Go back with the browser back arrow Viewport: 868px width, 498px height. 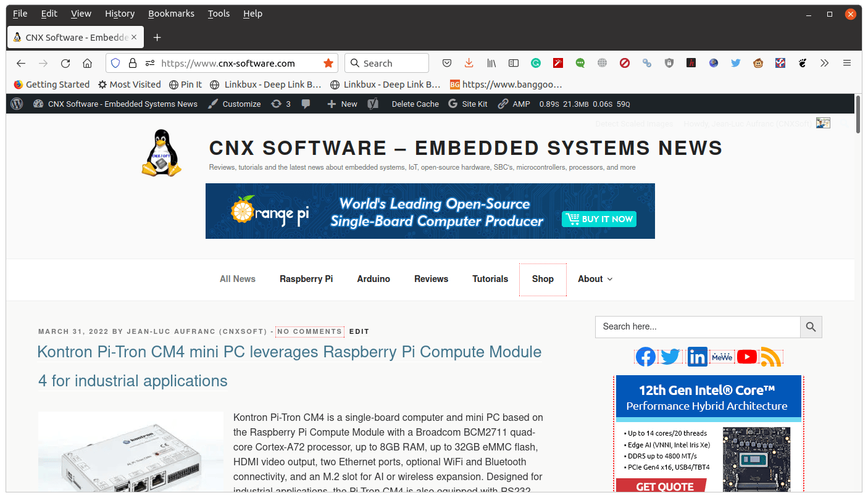(x=21, y=63)
